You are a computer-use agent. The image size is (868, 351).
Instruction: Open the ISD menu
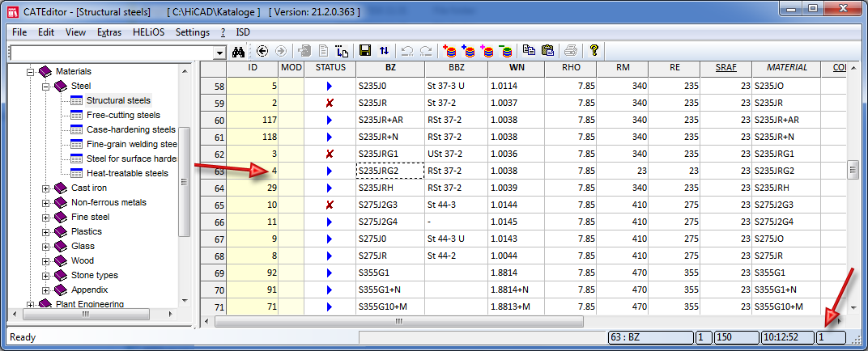243,32
